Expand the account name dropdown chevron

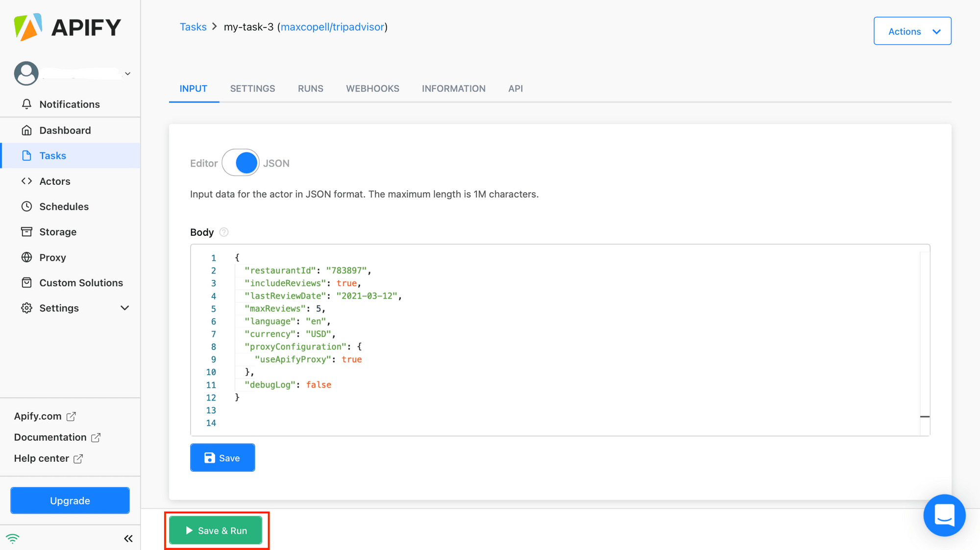127,74
